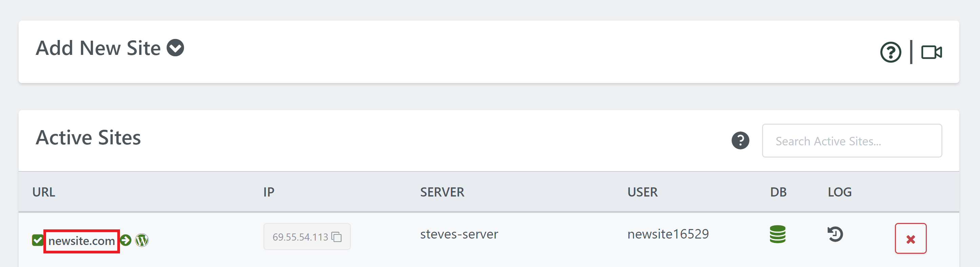Screen dimensions: 980x267
Task: Open the newsite.com site link
Action: [x=81, y=241]
